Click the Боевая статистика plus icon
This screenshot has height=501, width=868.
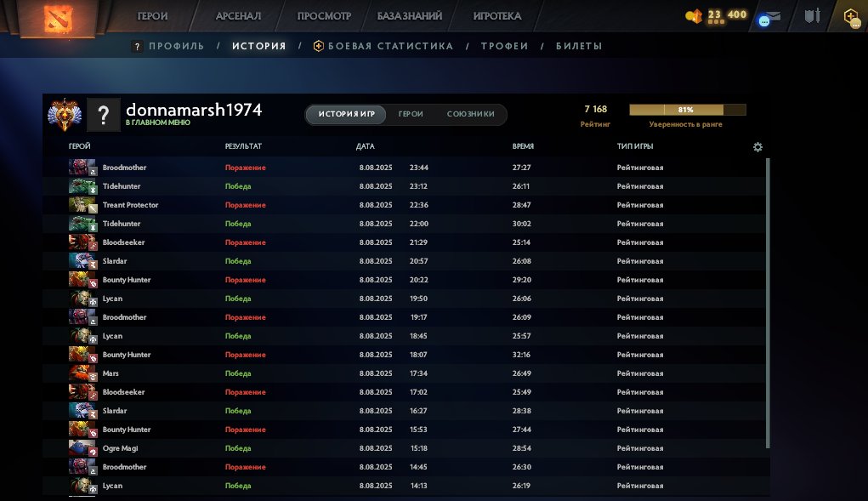(318, 46)
